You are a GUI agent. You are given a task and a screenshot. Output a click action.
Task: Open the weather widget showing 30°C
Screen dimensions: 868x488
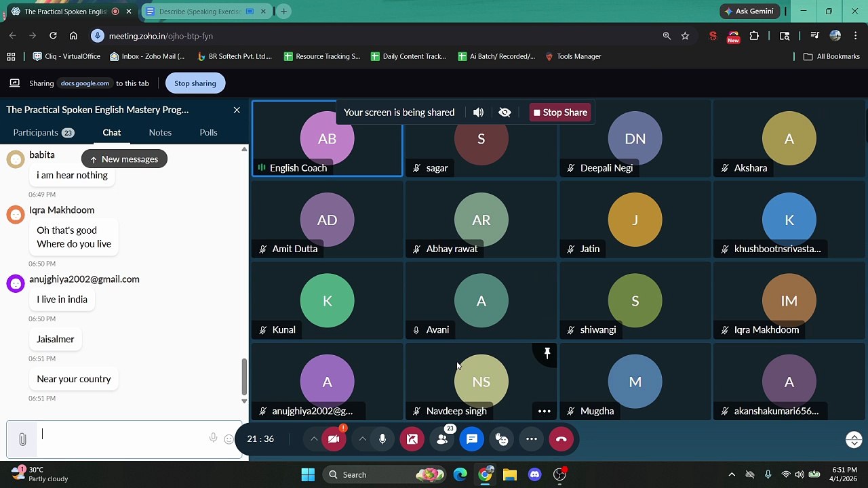(39, 474)
